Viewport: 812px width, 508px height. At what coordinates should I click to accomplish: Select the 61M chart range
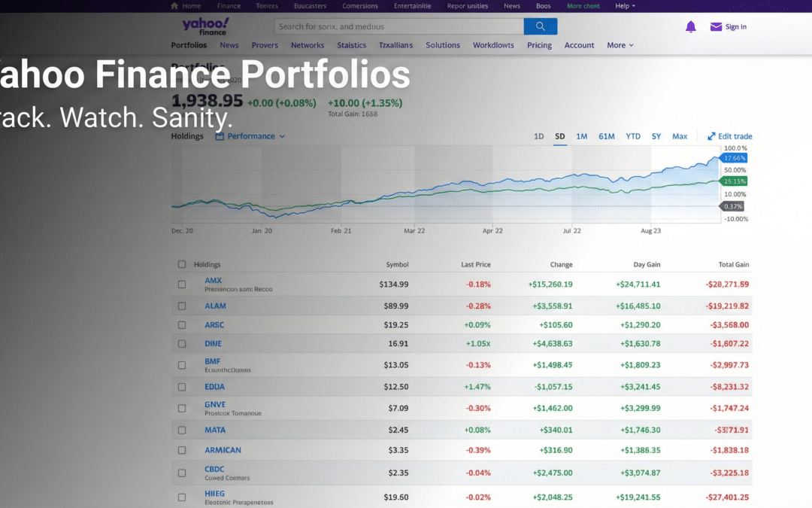[x=607, y=136]
